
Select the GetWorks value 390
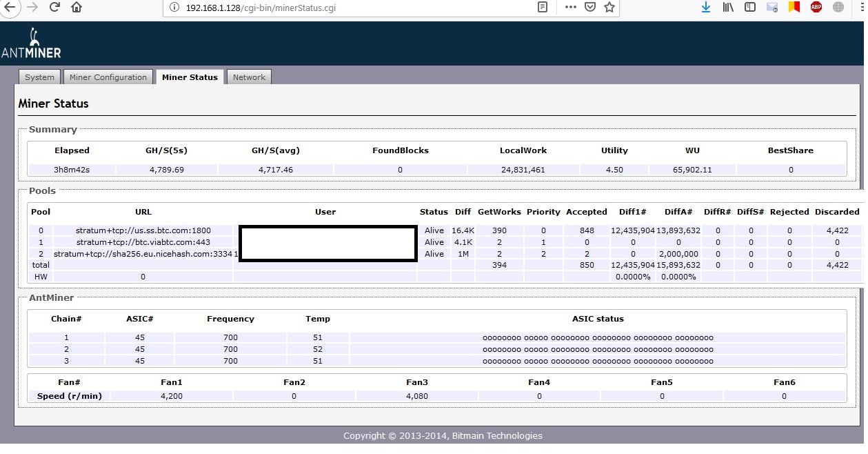(x=499, y=230)
